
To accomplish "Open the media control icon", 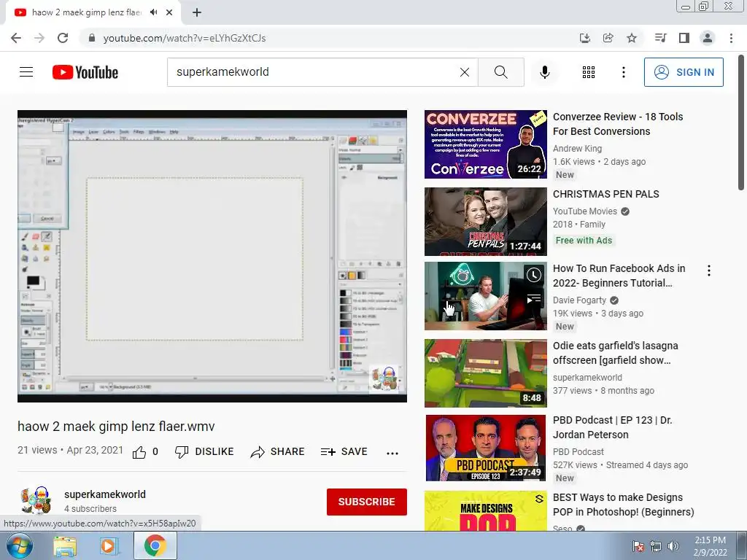I will (x=660, y=38).
